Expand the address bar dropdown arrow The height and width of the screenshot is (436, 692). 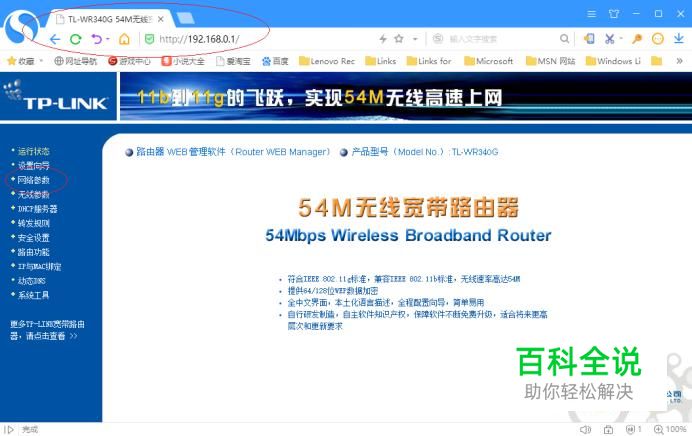pyautogui.click(x=415, y=39)
